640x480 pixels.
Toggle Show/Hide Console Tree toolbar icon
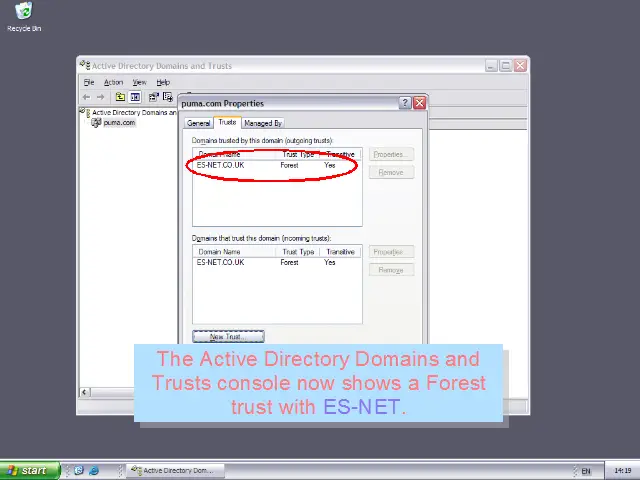135,97
